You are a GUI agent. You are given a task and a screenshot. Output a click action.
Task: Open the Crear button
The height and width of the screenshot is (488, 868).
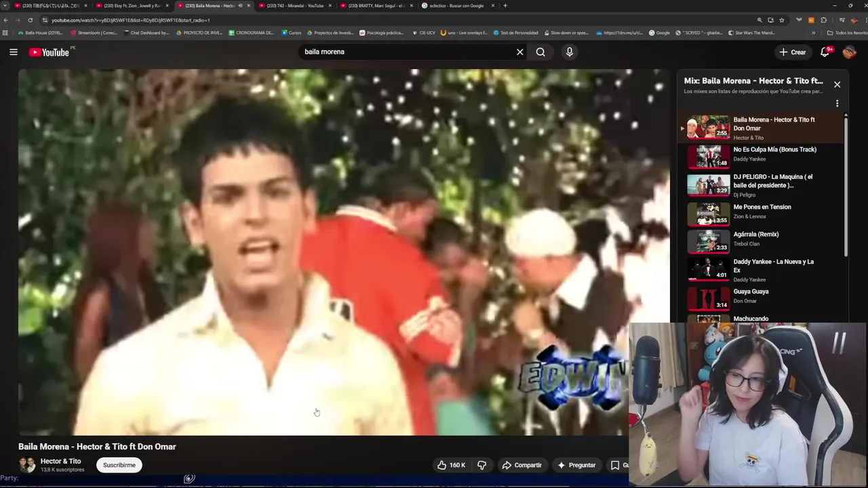(793, 52)
